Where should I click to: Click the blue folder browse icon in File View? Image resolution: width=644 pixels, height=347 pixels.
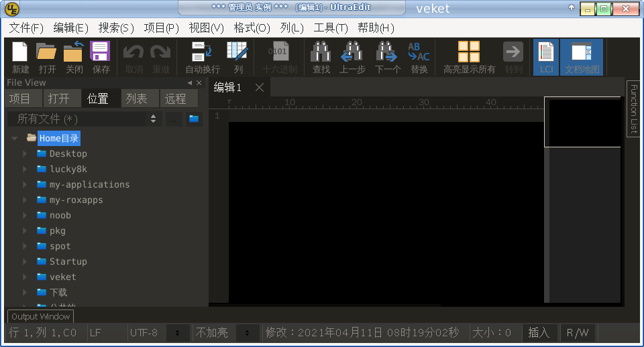click(x=194, y=119)
